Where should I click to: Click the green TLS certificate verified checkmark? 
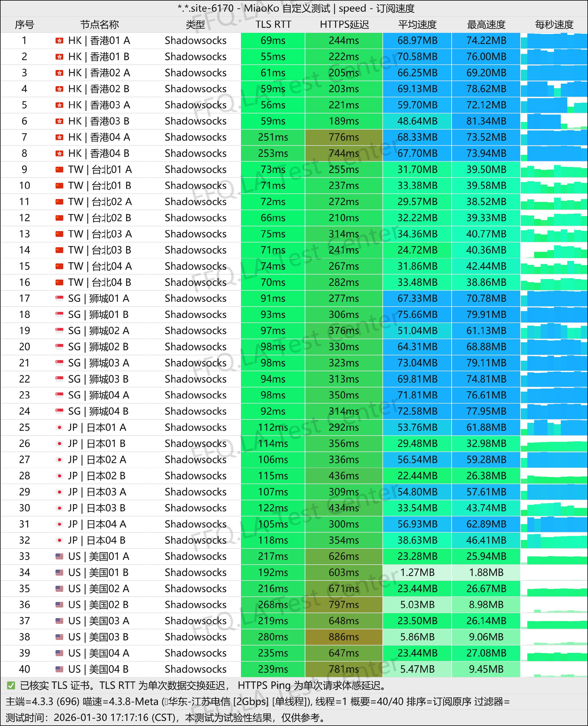coord(11,686)
